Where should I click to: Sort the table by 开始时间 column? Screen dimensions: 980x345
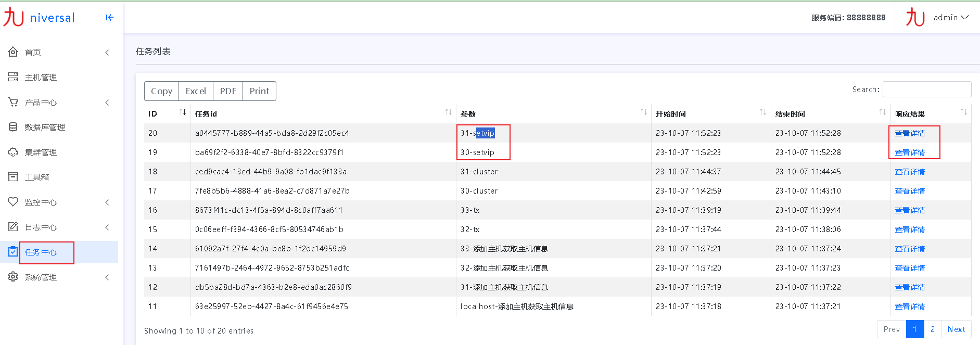pos(762,112)
